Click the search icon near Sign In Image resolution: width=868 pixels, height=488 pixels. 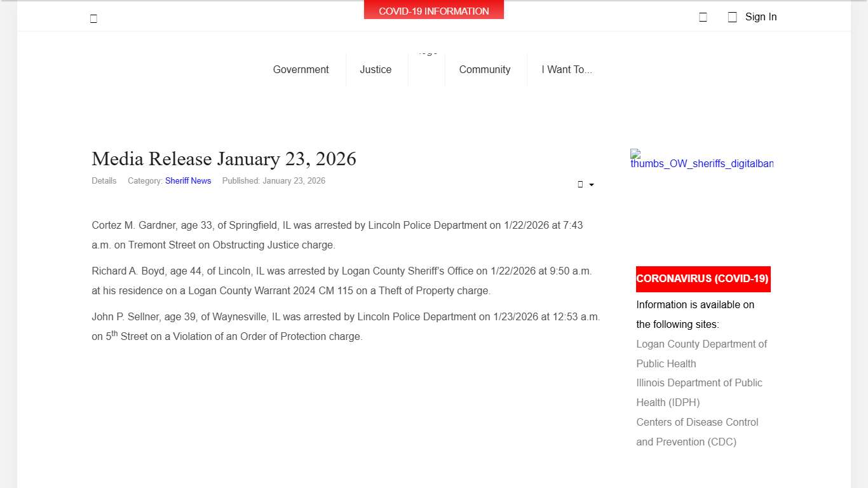[703, 17]
